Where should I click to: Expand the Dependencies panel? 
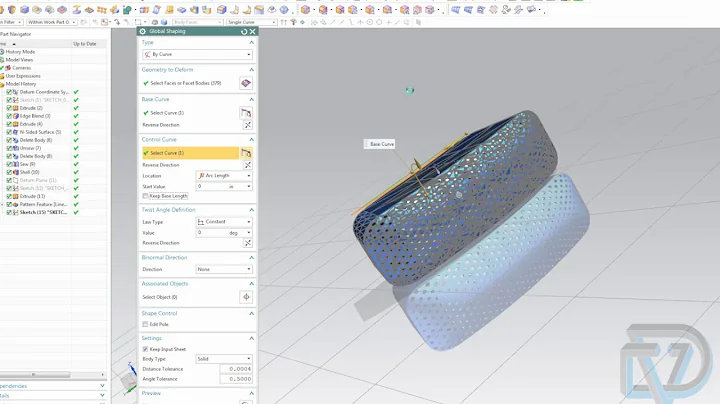pyautogui.click(x=102, y=386)
